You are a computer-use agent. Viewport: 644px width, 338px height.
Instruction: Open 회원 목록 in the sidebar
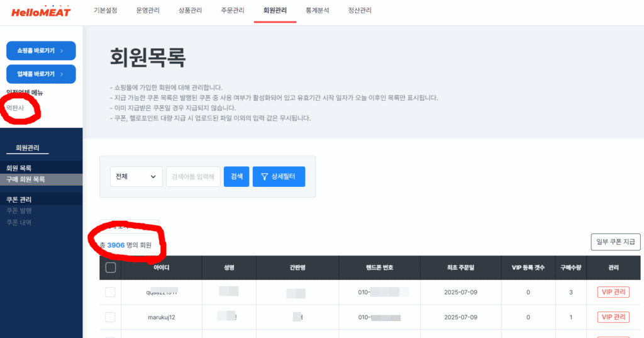(x=19, y=168)
